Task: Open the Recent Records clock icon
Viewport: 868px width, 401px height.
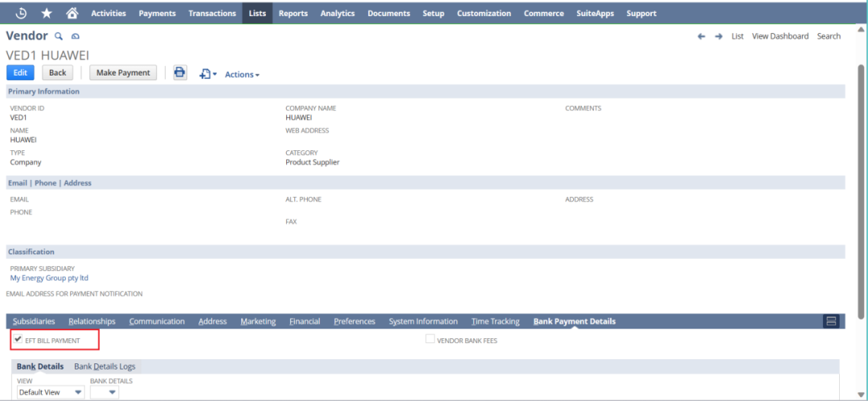Action: click(x=22, y=13)
